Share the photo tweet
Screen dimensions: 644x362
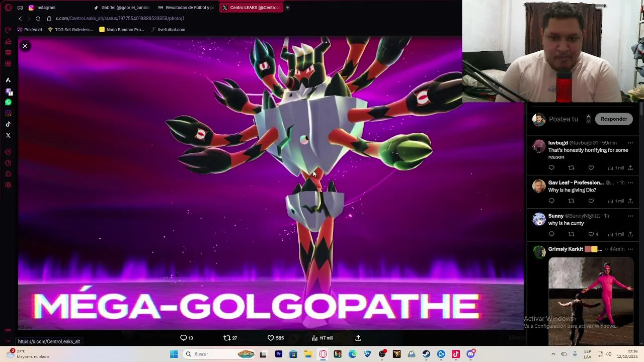[x=358, y=338]
